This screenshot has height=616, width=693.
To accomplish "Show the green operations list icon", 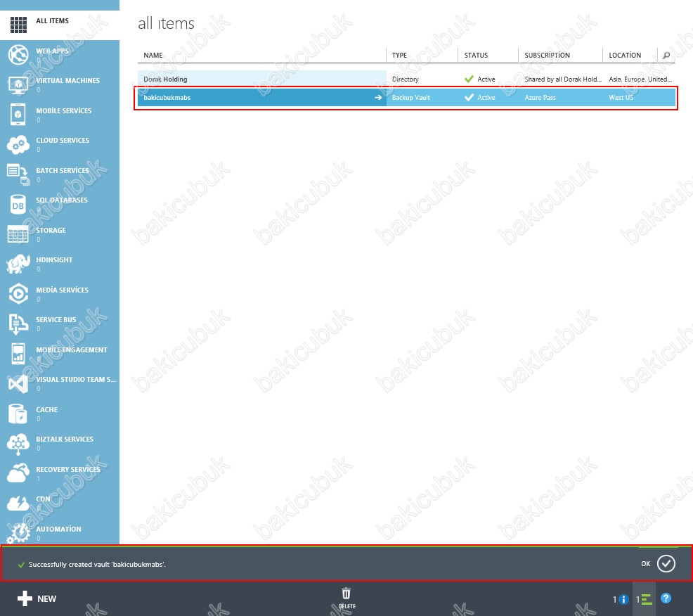I will [x=647, y=599].
